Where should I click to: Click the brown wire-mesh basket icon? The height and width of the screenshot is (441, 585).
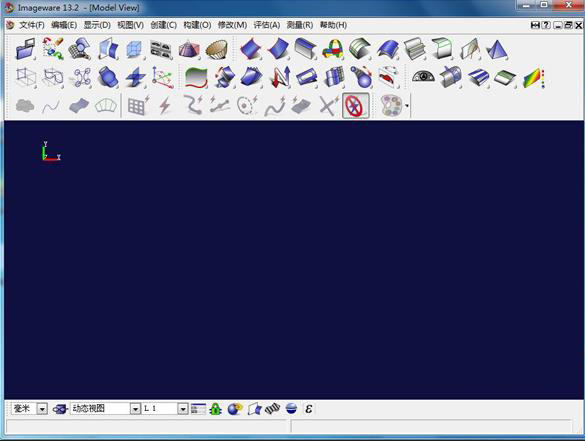tap(216, 50)
